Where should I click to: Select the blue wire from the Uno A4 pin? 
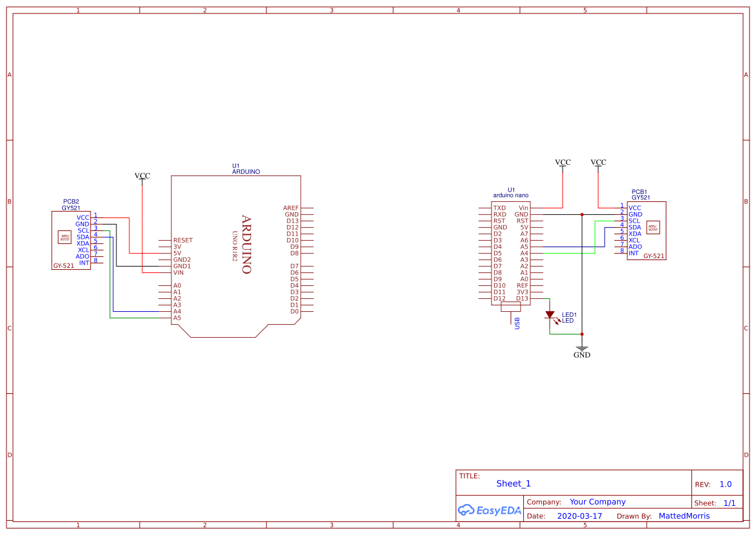tap(113, 274)
